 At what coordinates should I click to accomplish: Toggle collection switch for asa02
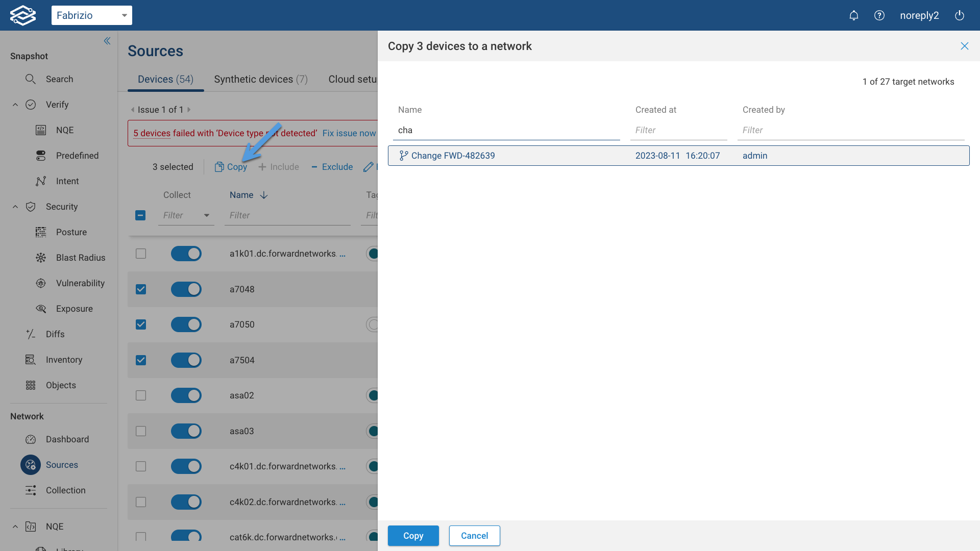coord(186,395)
